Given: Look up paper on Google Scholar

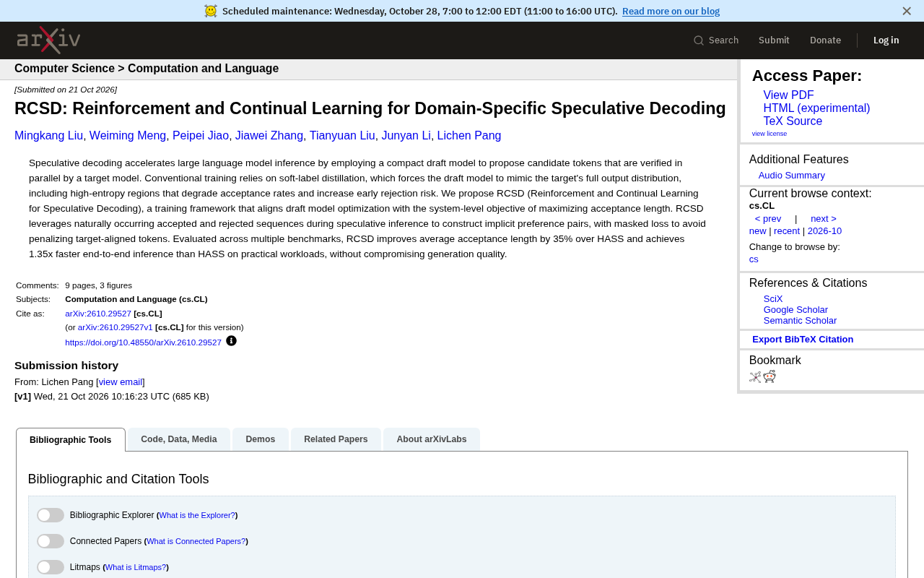Looking at the screenshot, I should pos(796,310).
